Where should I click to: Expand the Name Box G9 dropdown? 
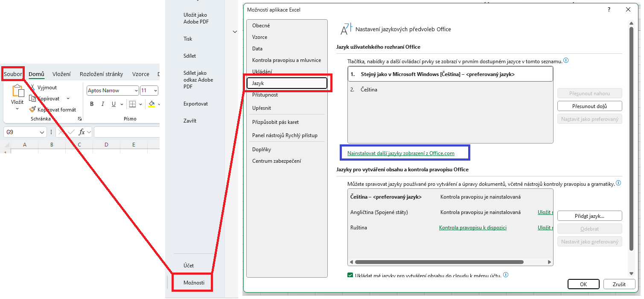[42, 132]
